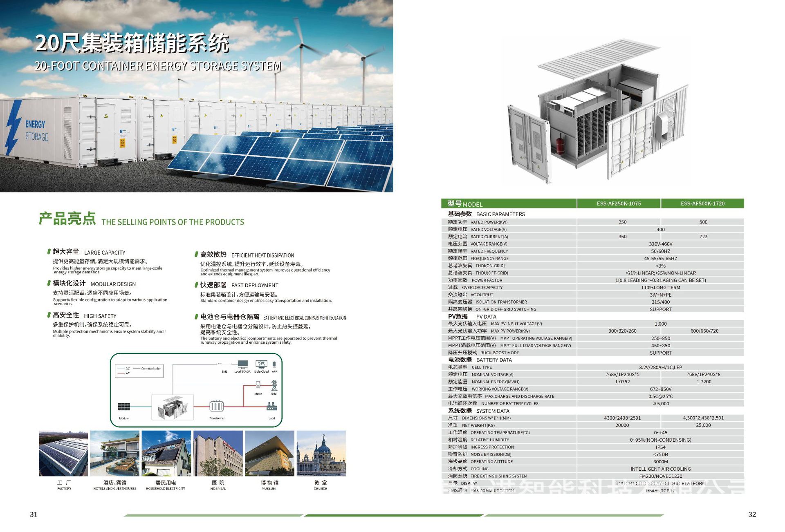
Task: Click the CHURCH thumbnail image
Action: click(320, 454)
